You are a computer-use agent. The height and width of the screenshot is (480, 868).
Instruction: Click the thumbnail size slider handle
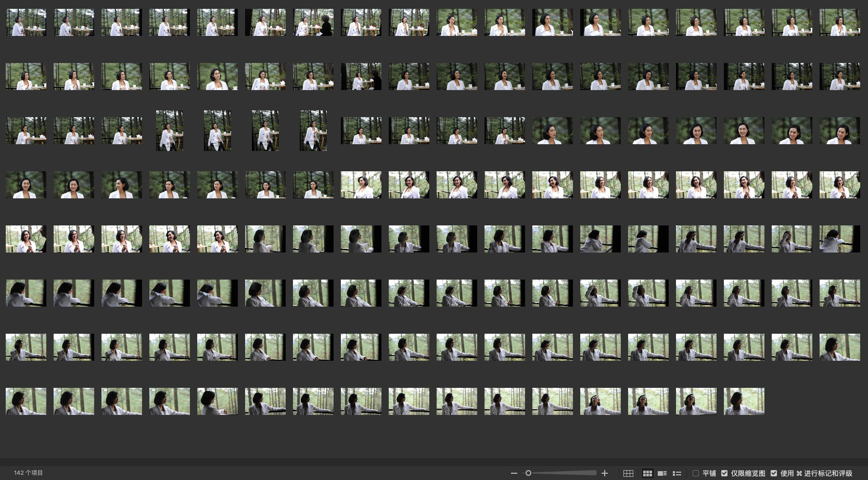tap(528, 473)
